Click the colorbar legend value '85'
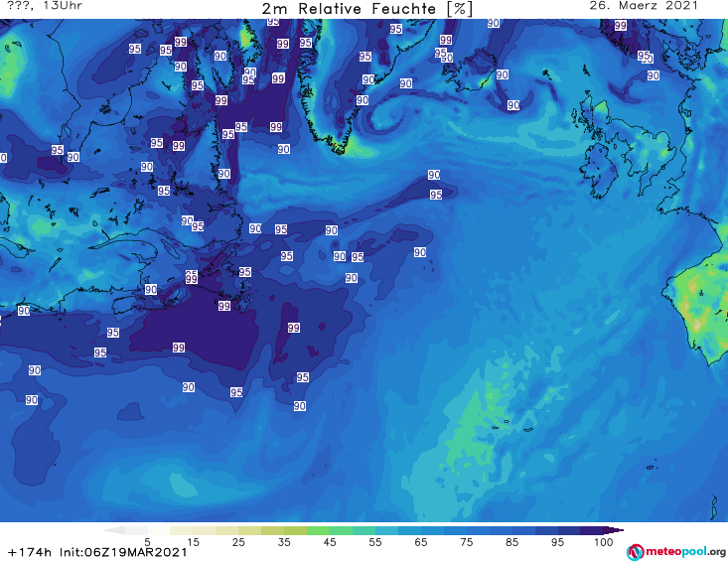This screenshot has width=728, height=562. click(x=512, y=542)
